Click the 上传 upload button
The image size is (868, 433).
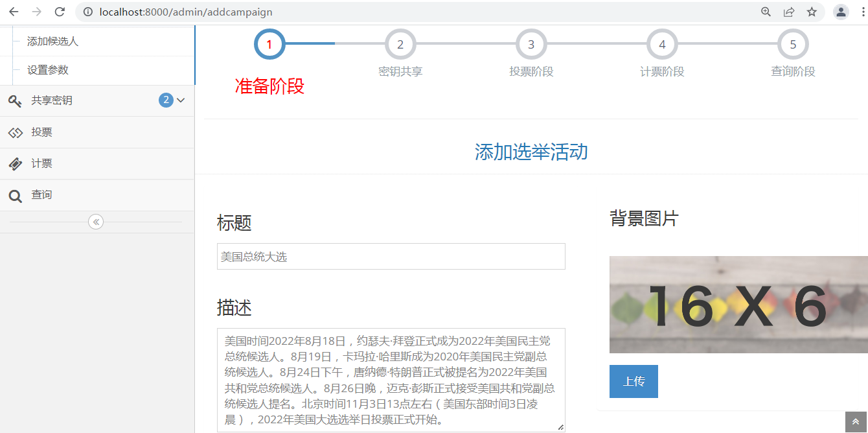coord(634,381)
